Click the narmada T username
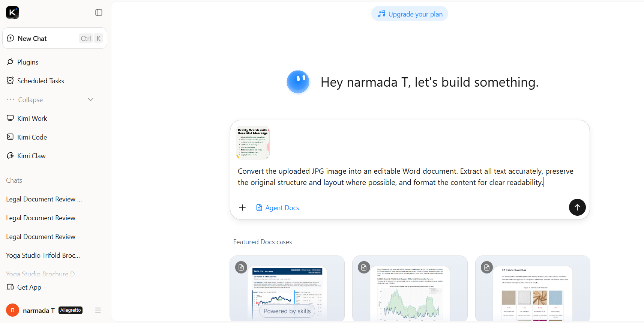The image size is (644, 323). [x=39, y=310]
